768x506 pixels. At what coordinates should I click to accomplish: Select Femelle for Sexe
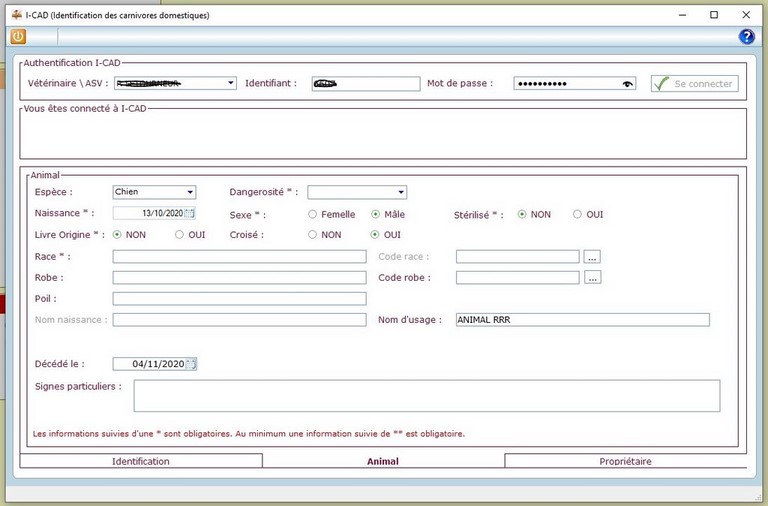click(x=313, y=214)
